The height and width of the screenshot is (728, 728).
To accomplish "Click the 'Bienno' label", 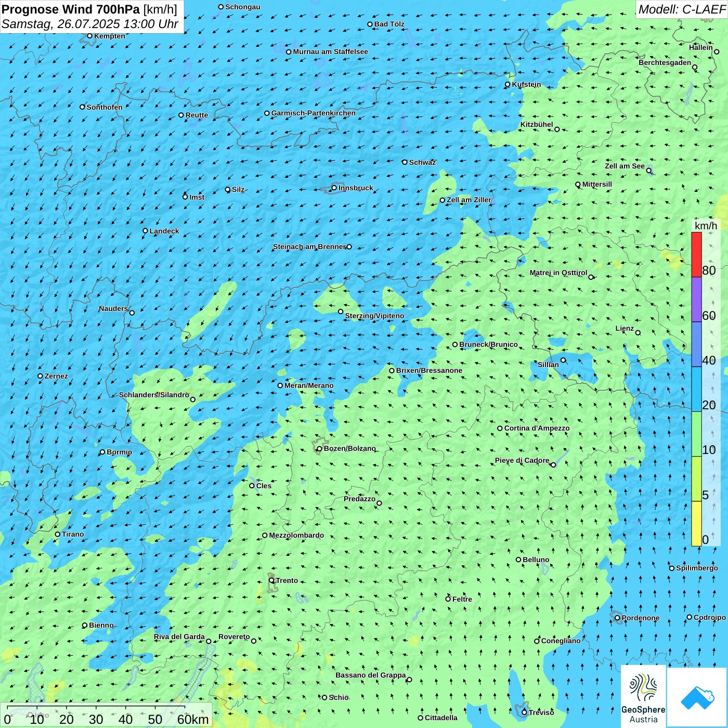I will 101,625.
